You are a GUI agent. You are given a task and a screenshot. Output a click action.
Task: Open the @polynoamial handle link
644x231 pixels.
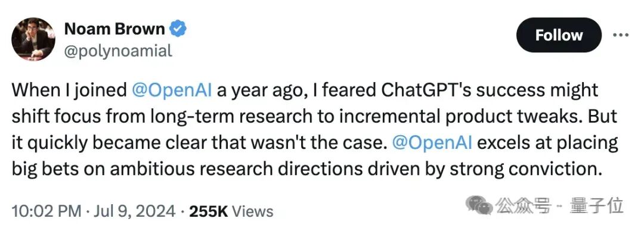tap(118, 51)
